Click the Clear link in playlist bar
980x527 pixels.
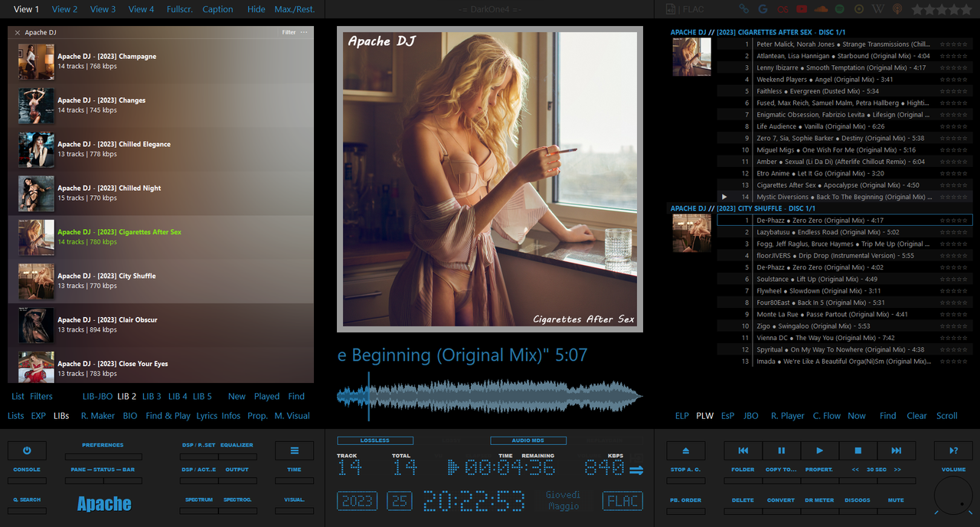point(917,416)
